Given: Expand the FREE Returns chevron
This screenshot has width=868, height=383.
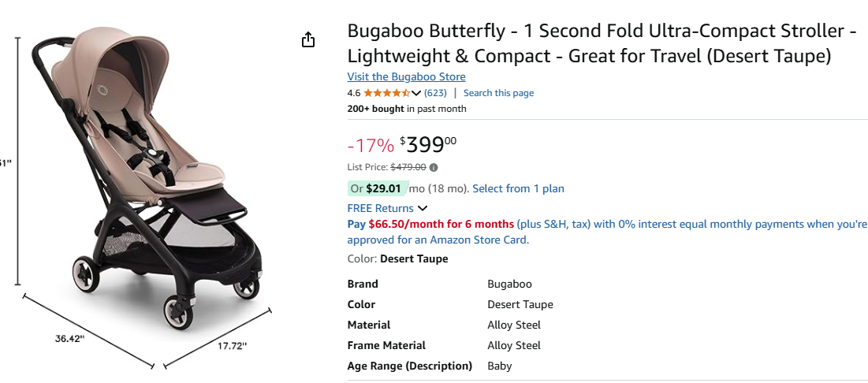Looking at the screenshot, I should [x=423, y=209].
